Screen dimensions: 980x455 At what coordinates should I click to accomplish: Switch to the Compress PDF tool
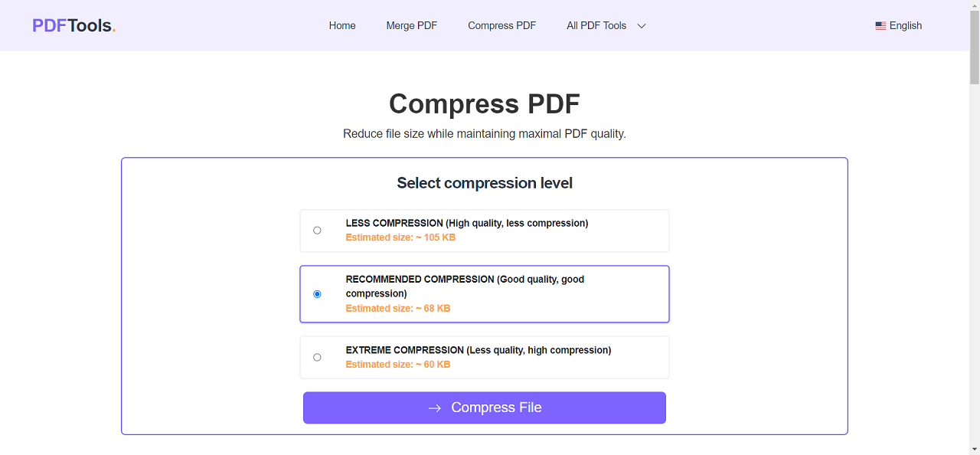click(501, 25)
